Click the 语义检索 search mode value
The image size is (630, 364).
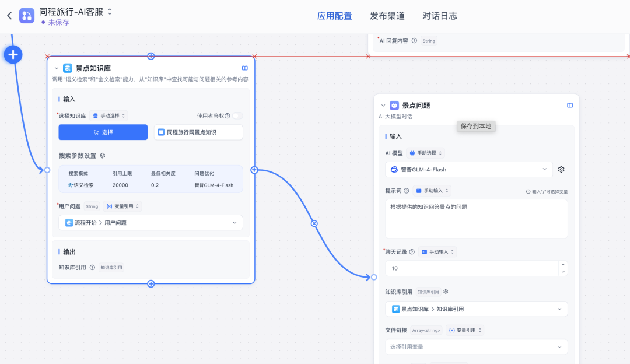coord(80,185)
